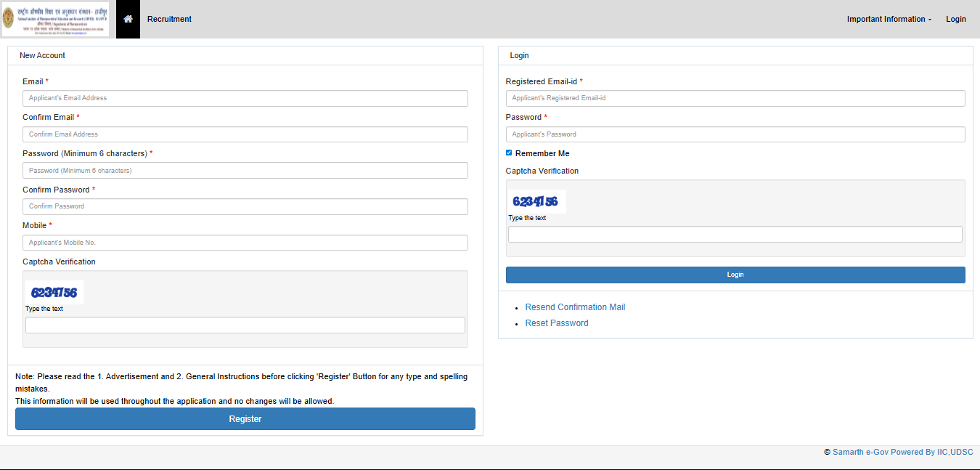Click the Samarth e-Gov footer link
This screenshot has width=980, height=470.
(x=902, y=452)
